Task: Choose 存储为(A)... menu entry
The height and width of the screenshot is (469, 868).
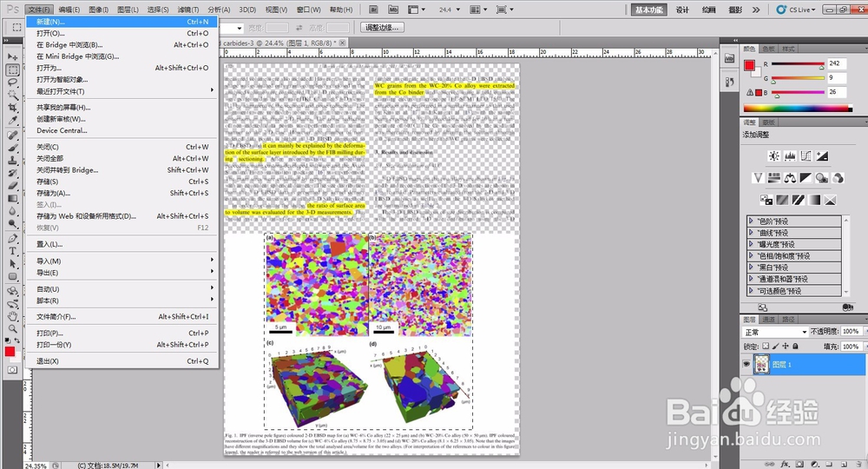Action: [122, 194]
